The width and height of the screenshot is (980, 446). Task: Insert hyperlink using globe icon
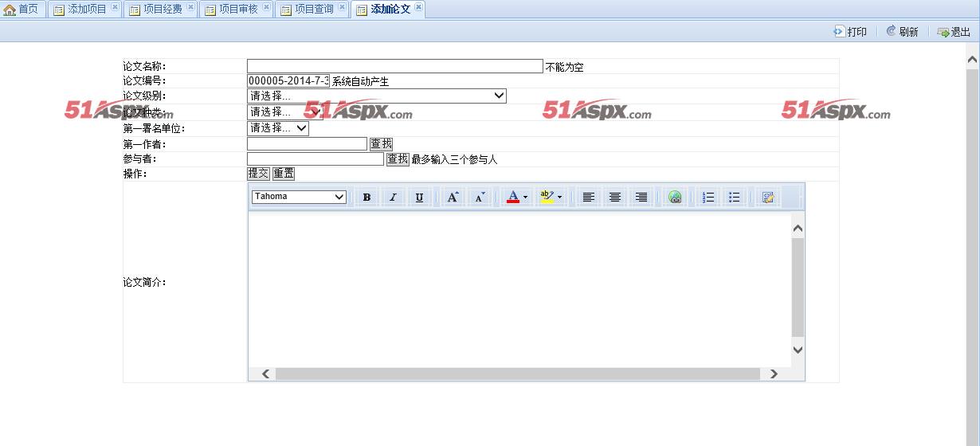click(x=675, y=198)
